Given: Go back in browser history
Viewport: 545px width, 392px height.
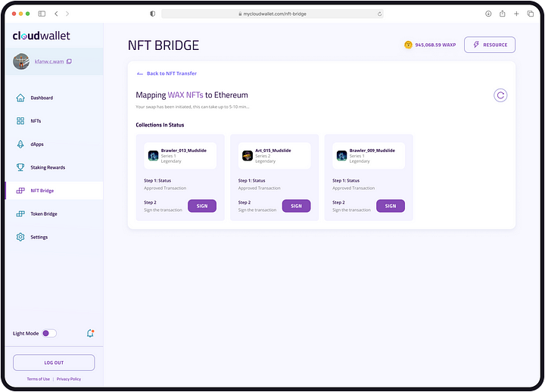Looking at the screenshot, I should click(56, 14).
